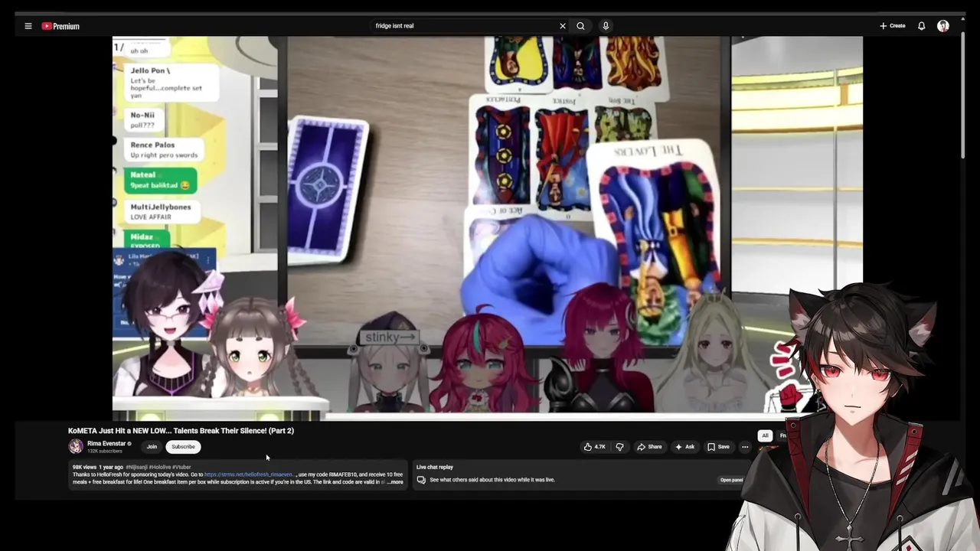This screenshot has width=980, height=551.
Task: Open more actions ellipsis menu
Action: tap(745, 447)
